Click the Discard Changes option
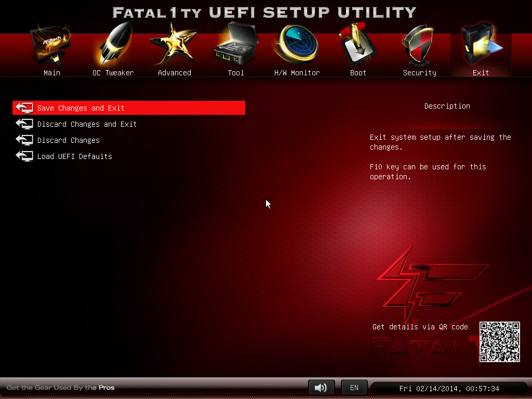 pyautogui.click(x=68, y=140)
